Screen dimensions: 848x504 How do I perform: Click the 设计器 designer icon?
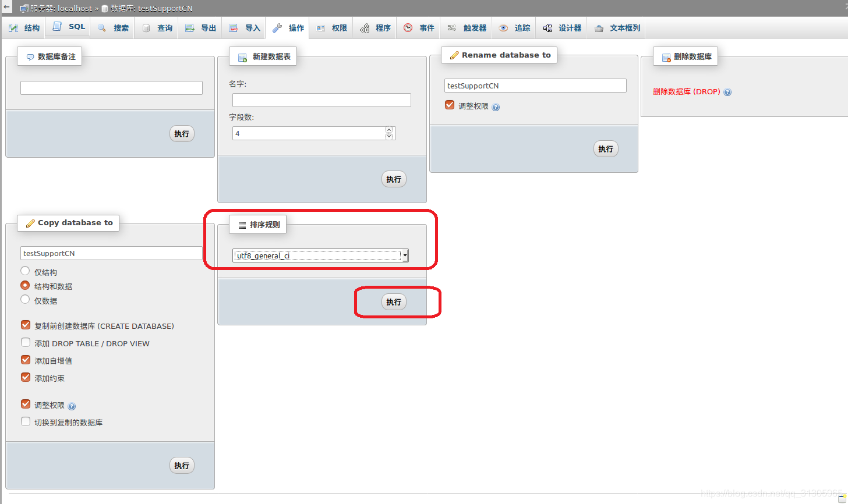pyautogui.click(x=547, y=28)
